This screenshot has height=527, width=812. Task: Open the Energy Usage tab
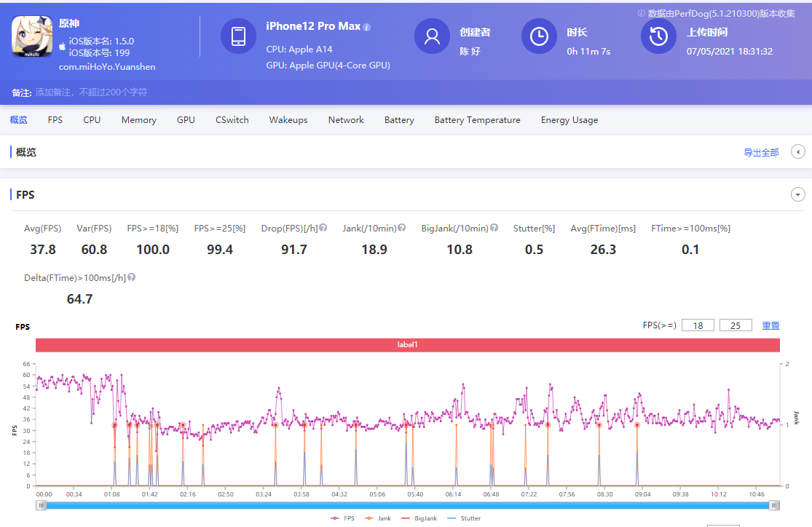coord(569,119)
